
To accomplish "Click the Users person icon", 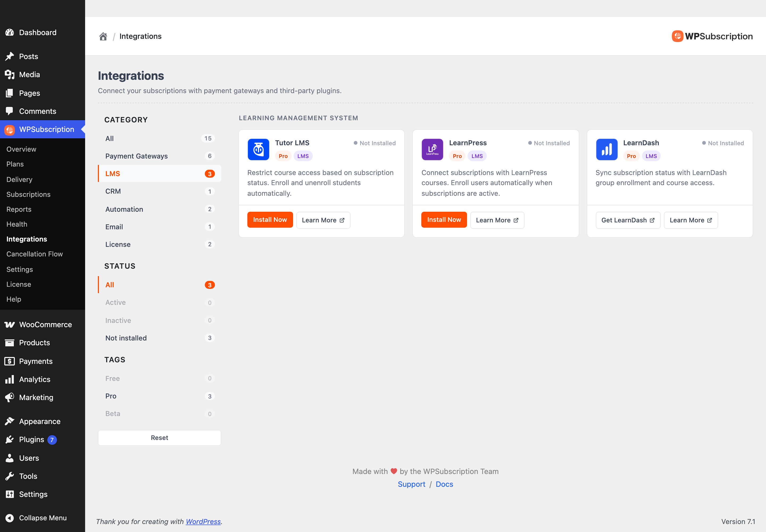I will (x=10, y=458).
